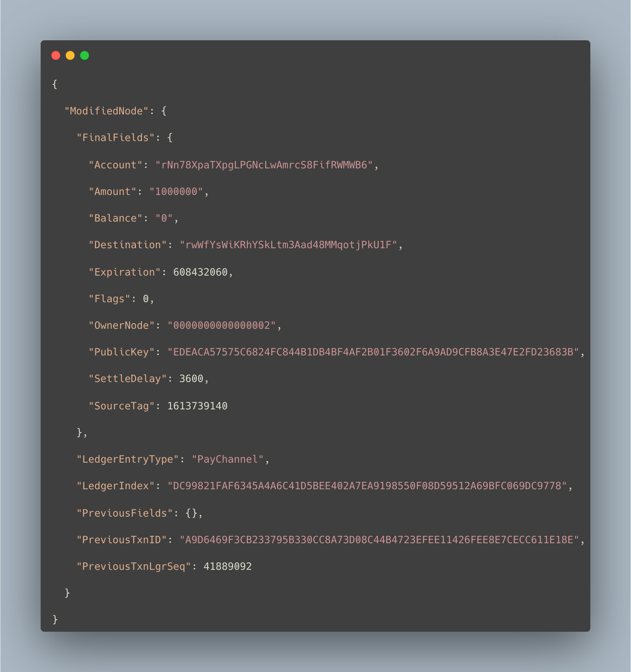Click the "Flags" key

[109, 299]
